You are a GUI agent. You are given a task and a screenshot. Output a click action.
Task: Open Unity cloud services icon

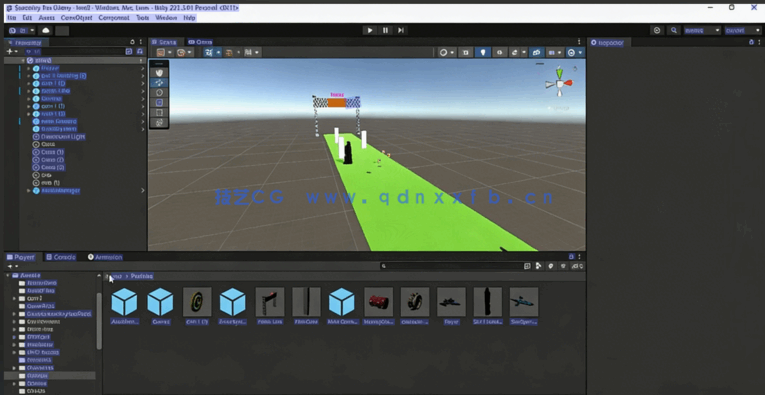point(46,31)
